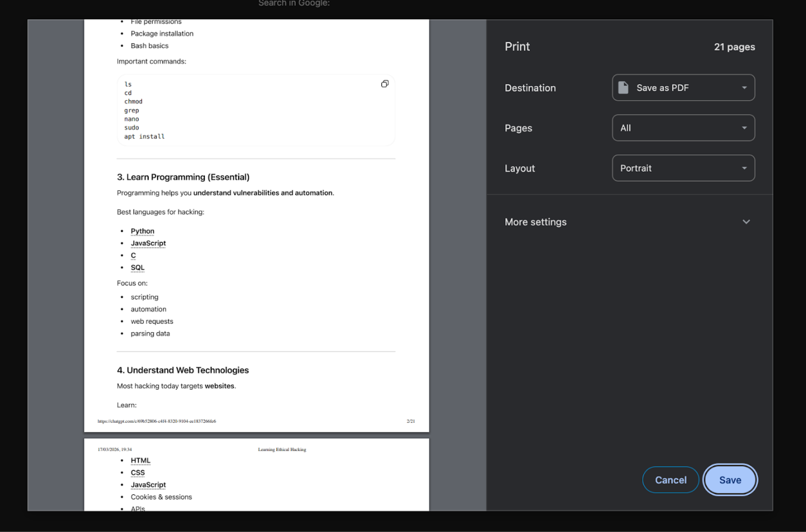806x532 pixels.
Task: Click the dropdown arrow on the Destination field
Action: tap(744, 87)
